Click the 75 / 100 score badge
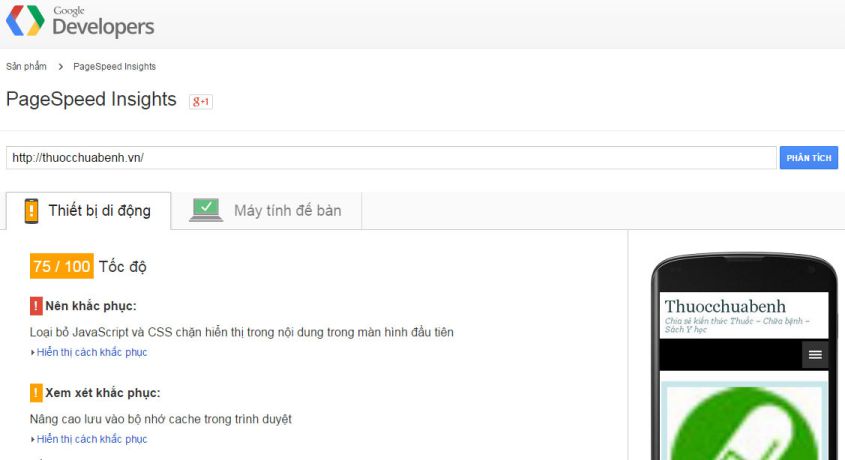This screenshot has width=845, height=460. pos(61,266)
